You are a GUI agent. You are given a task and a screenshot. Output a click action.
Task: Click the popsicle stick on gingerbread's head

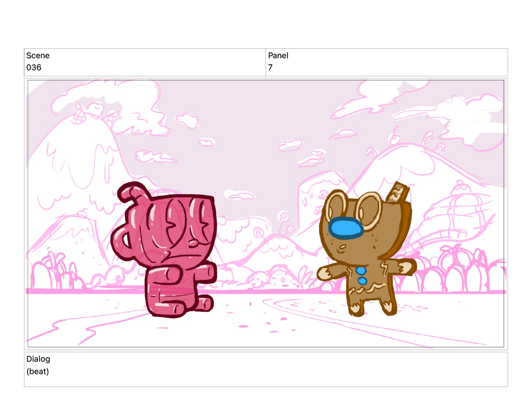click(400, 192)
